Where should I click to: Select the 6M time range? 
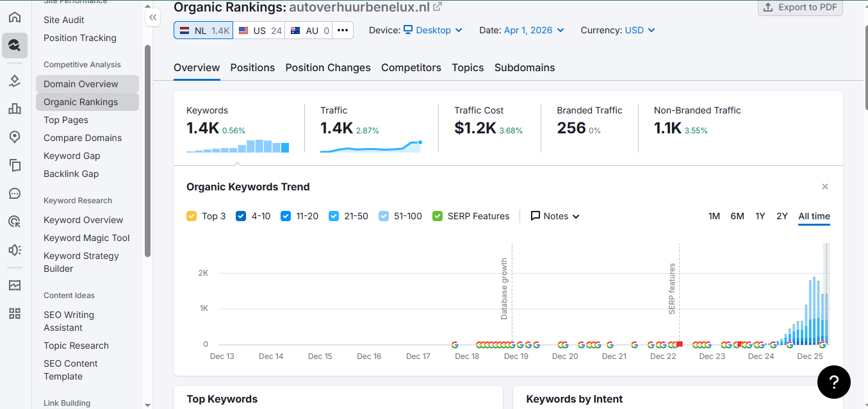click(737, 216)
